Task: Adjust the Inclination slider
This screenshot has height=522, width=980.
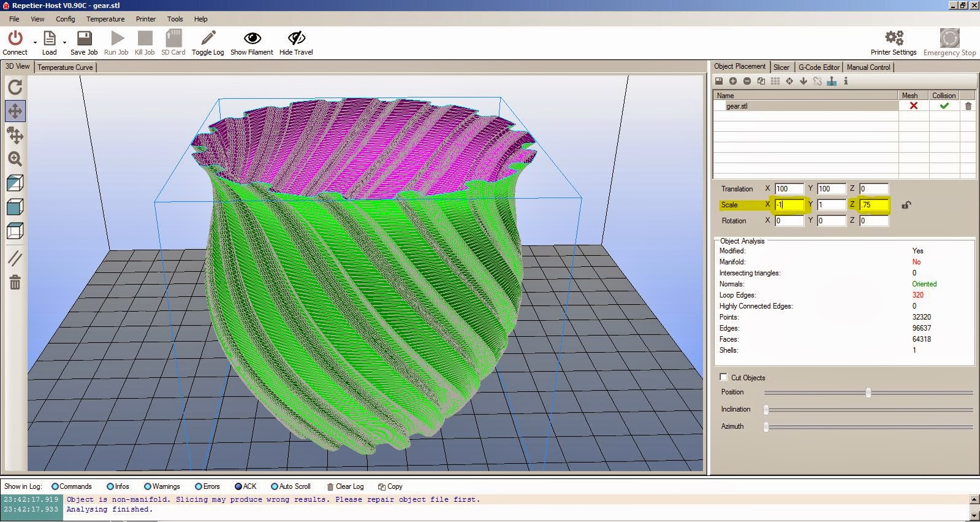Action: click(868, 410)
